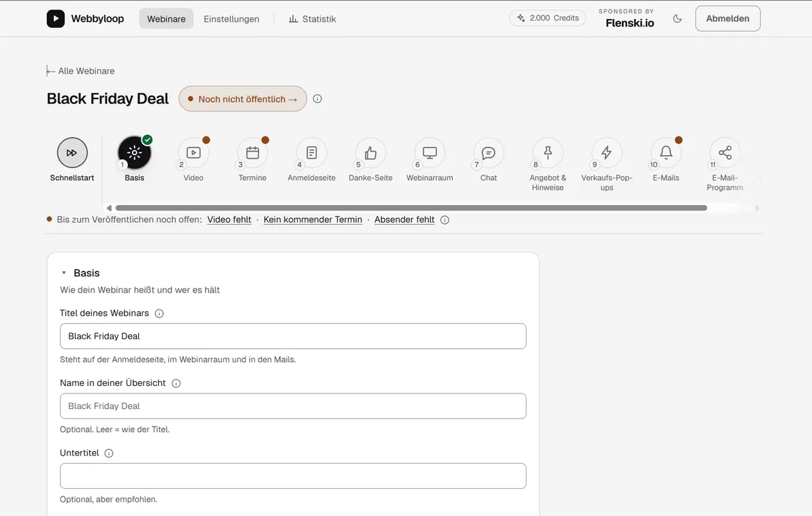
Task: Show info for Untertitel field
Action: [109, 453]
